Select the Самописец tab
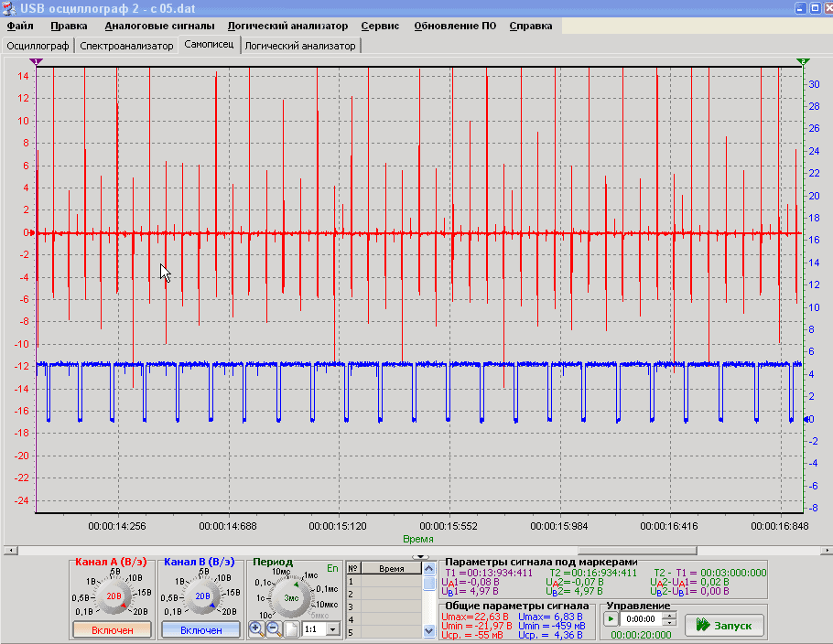This screenshot has height=644, width=833. click(x=209, y=45)
